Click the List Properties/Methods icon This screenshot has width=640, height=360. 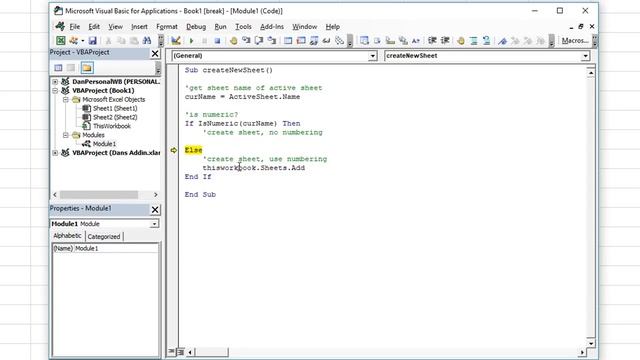pos(364,40)
